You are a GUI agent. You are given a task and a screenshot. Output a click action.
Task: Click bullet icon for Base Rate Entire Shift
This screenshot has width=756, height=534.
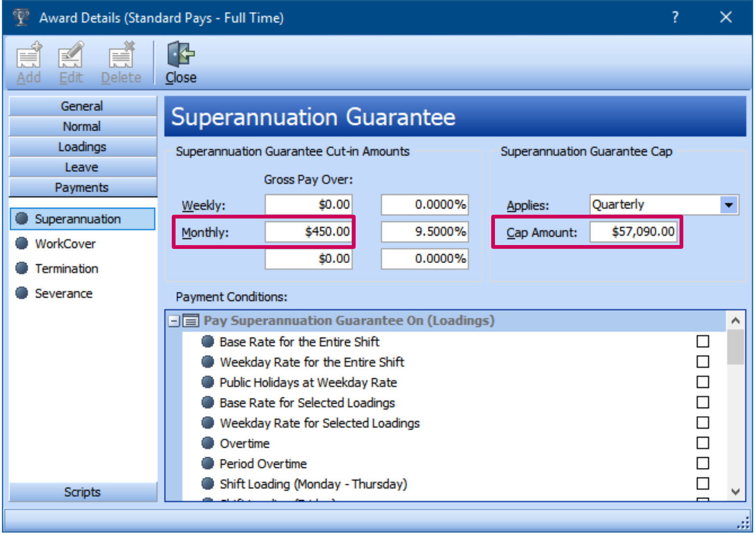(x=207, y=342)
